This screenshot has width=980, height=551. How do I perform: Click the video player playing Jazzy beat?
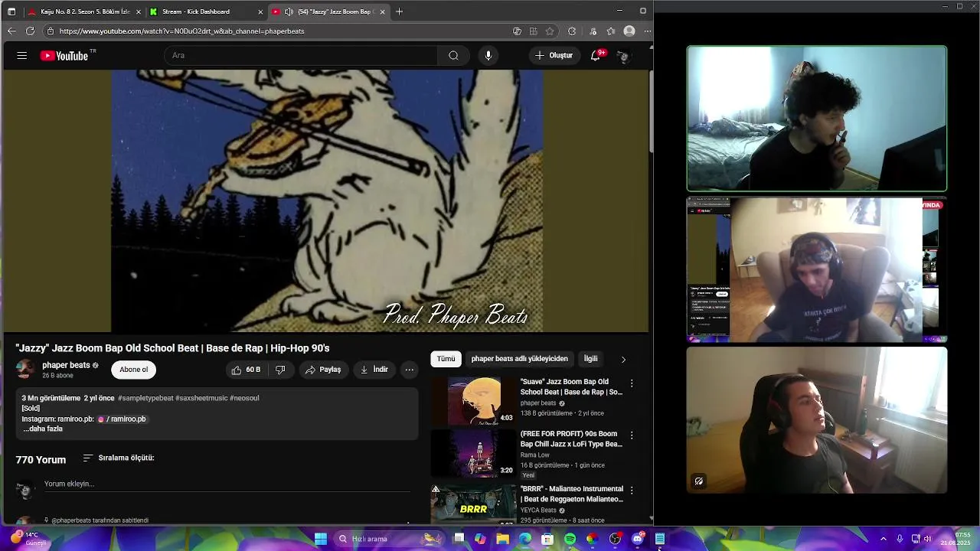[x=327, y=201]
